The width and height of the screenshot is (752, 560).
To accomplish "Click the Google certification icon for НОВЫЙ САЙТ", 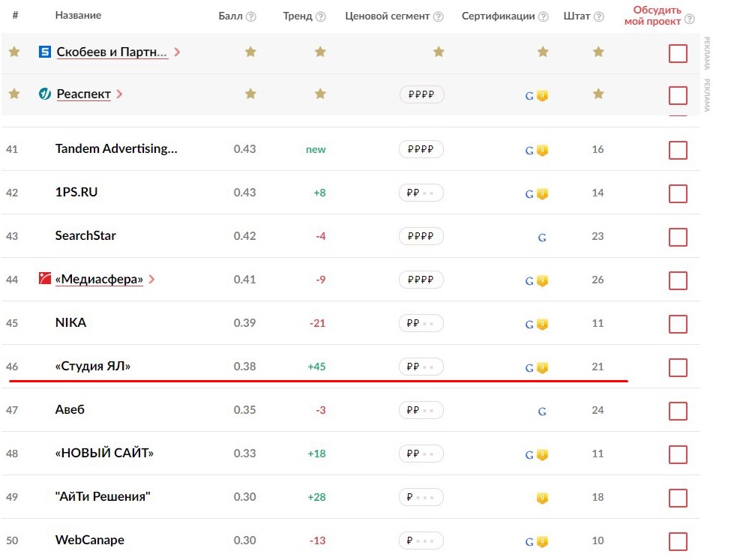I will tap(529, 455).
